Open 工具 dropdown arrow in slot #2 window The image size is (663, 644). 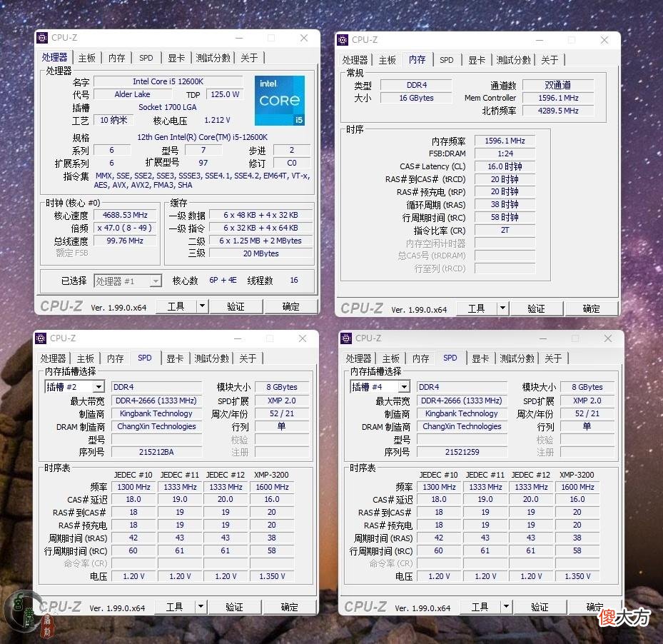[x=201, y=607]
